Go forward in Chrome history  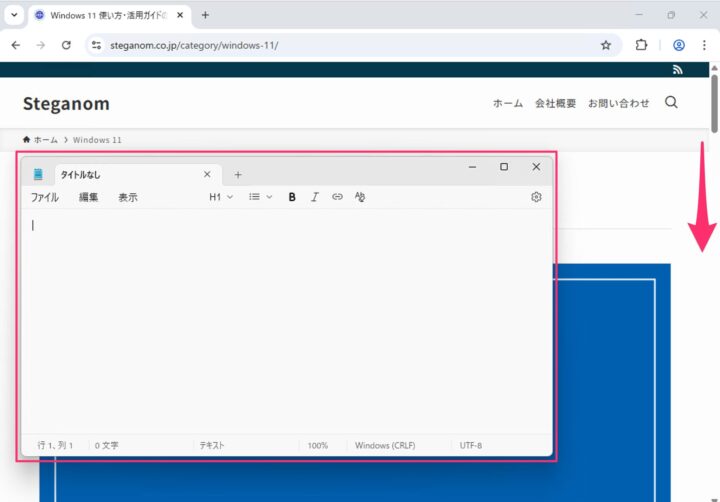[x=41, y=45]
